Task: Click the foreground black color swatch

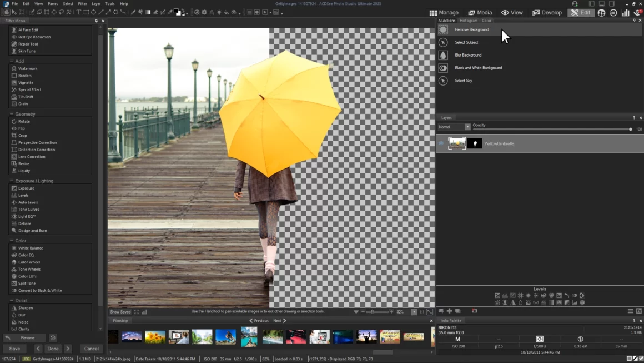Action: tap(176, 11)
